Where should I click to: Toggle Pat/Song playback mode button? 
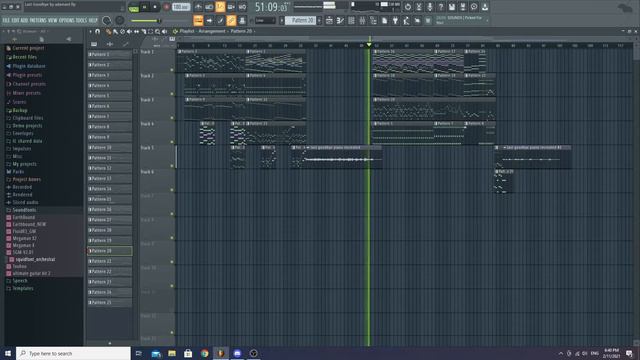(133, 7)
